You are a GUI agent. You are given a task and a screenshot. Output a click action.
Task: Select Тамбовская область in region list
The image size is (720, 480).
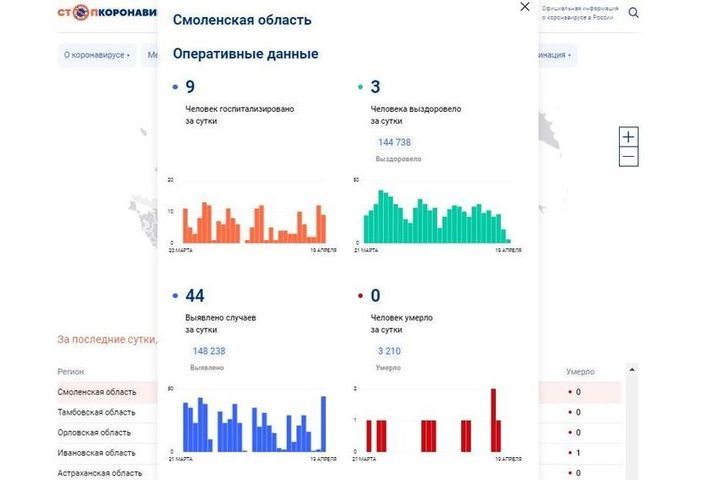[x=96, y=412]
